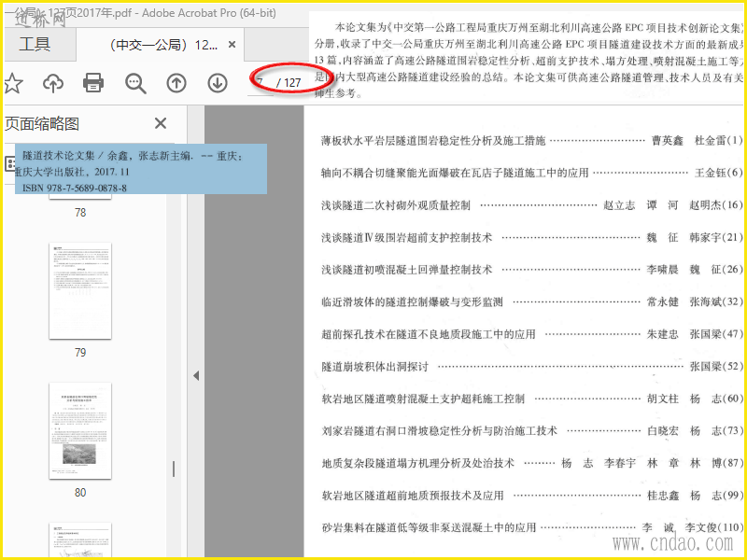Click entry 超前探孔技术在隧道不良地质段施工中的应用
The image size is (747, 560).
pos(429,334)
